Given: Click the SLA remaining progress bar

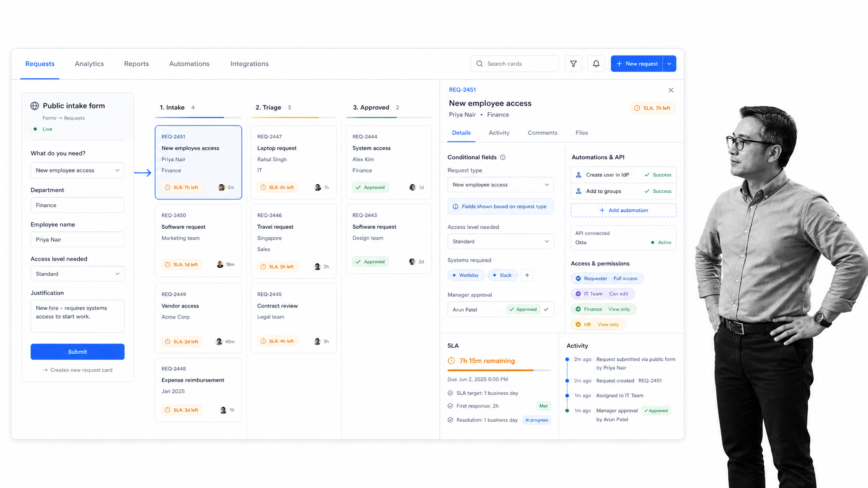Looking at the screenshot, I should point(499,370).
